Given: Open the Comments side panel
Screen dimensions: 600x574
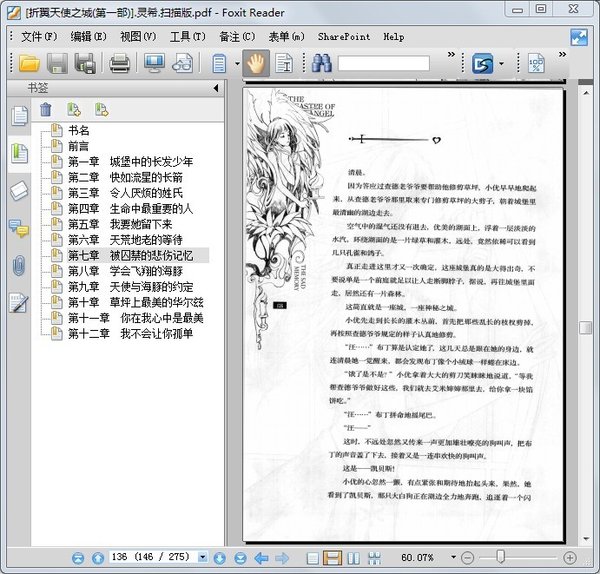Looking at the screenshot, I should 19,228.
